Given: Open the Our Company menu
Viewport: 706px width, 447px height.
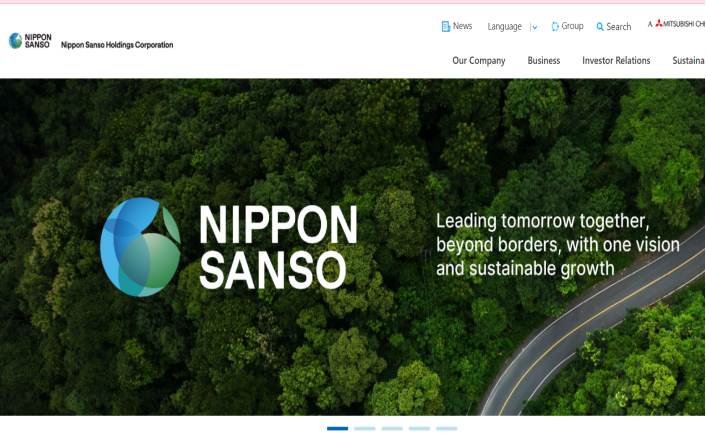Looking at the screenshot, I should pos(478,61).
